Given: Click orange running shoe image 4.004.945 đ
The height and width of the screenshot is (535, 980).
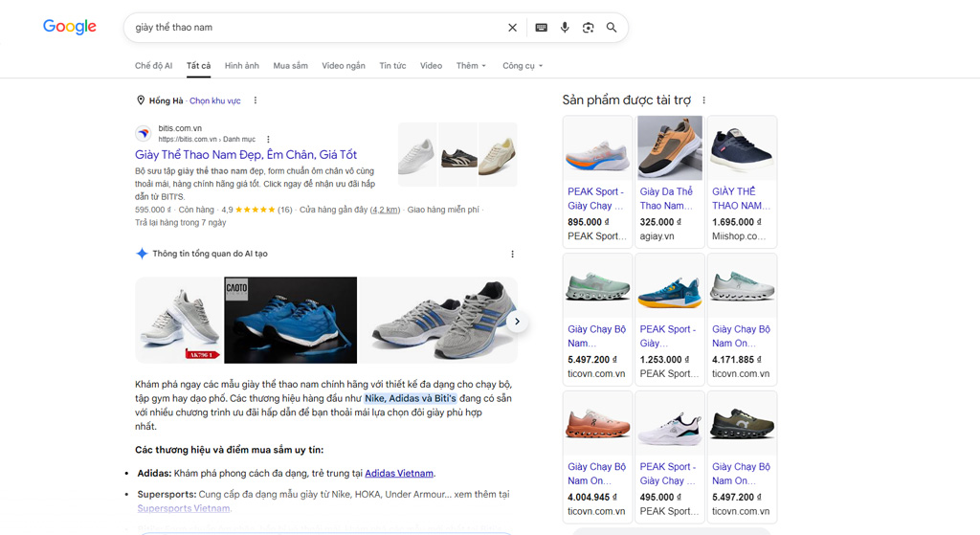Looking at the screenshot, I should point(597,423).
